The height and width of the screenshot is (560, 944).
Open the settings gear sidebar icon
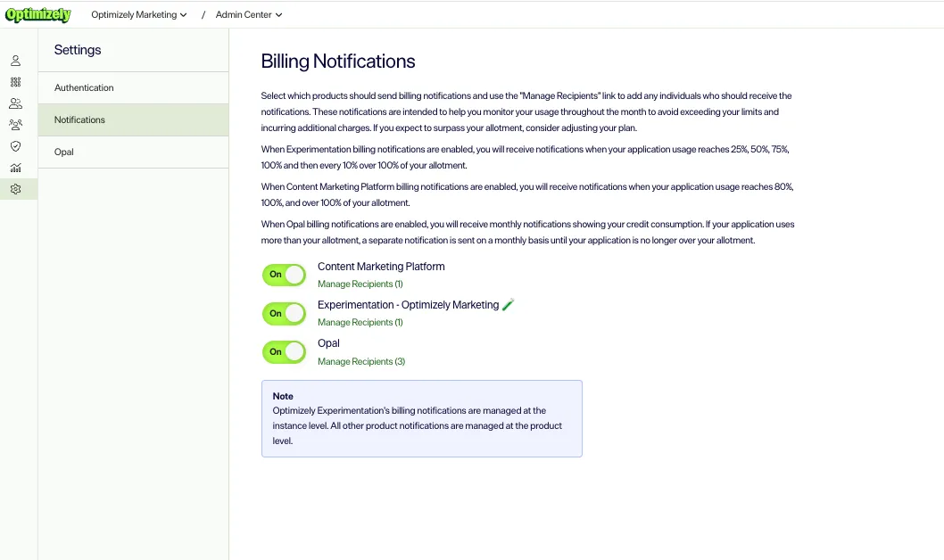(x=16, y=189)
